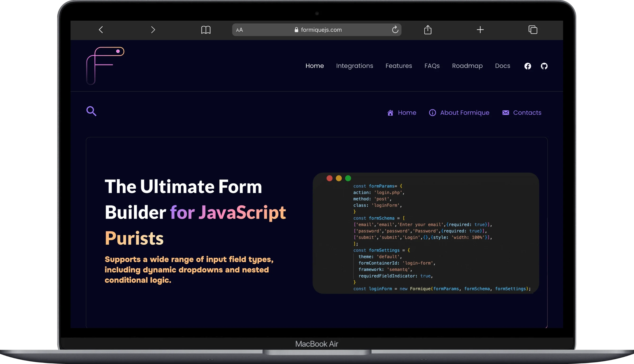Click the 'Supports a wide range' subtitle text
This screenshot has height=364, width=634.
coord(189,270)
